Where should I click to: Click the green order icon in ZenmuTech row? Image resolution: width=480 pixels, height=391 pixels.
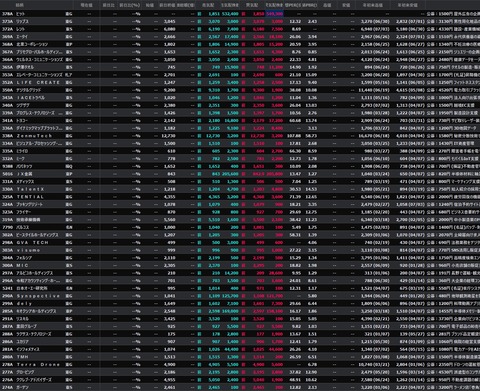[x=199, y=136]
